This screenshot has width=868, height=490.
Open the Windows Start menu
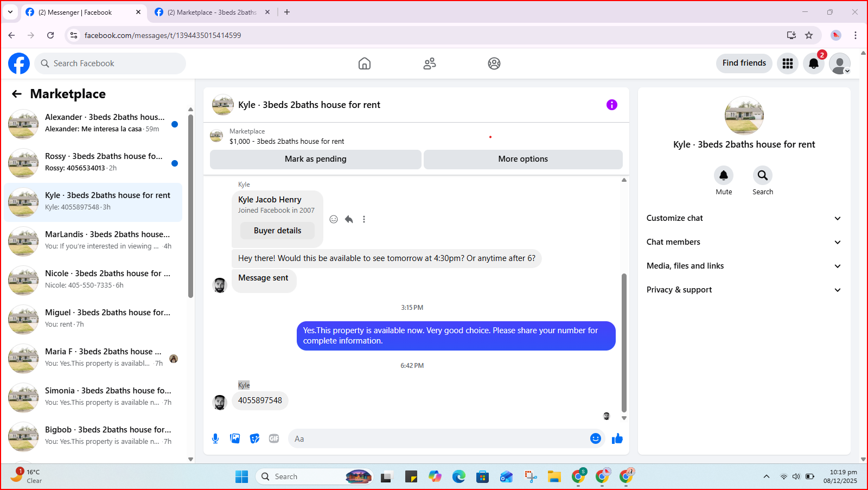(241, 476)
